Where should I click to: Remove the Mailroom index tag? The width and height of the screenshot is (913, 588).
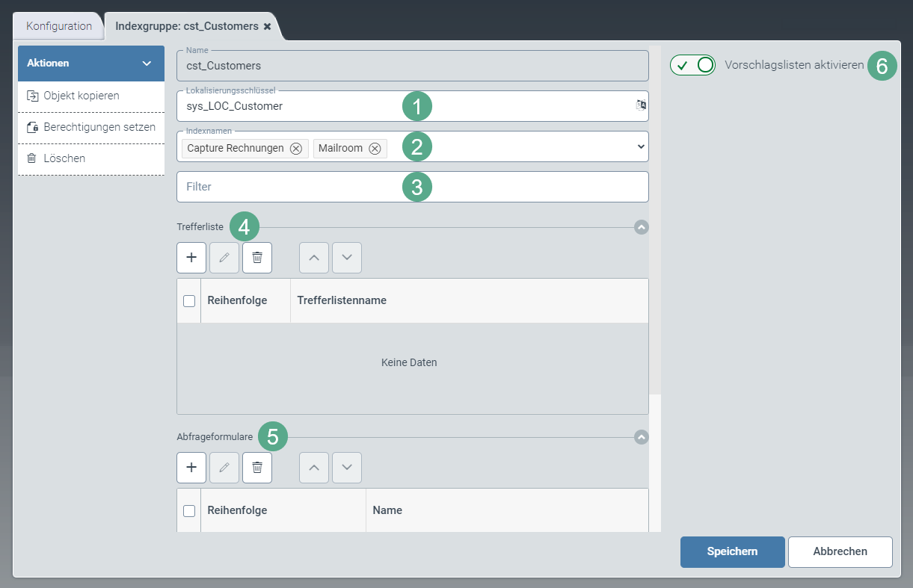click(374, 149)
